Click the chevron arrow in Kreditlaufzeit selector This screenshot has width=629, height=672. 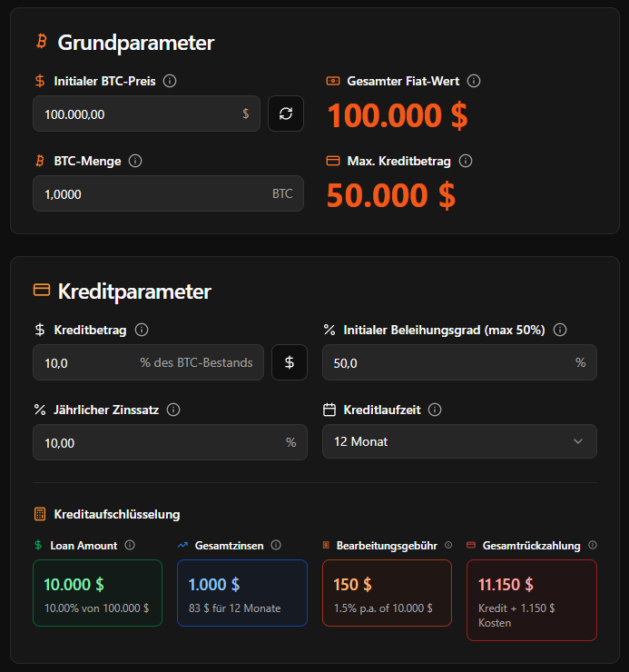[x=578, y=441]
